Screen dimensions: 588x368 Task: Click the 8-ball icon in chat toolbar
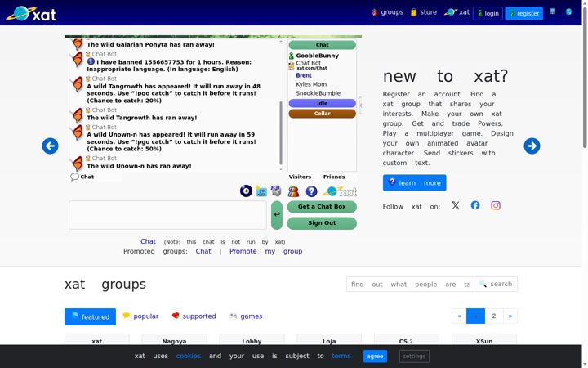coord(246,191)
